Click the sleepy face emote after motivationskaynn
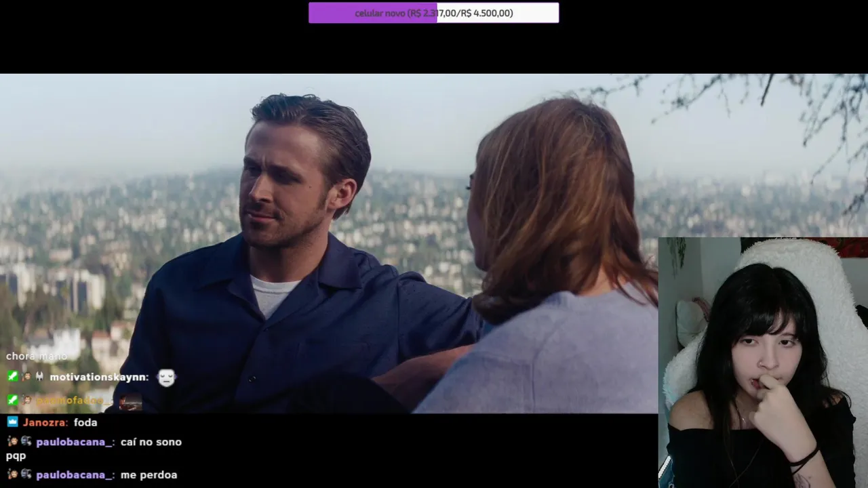Screen dimensions: 868x488 coord(166,378)
